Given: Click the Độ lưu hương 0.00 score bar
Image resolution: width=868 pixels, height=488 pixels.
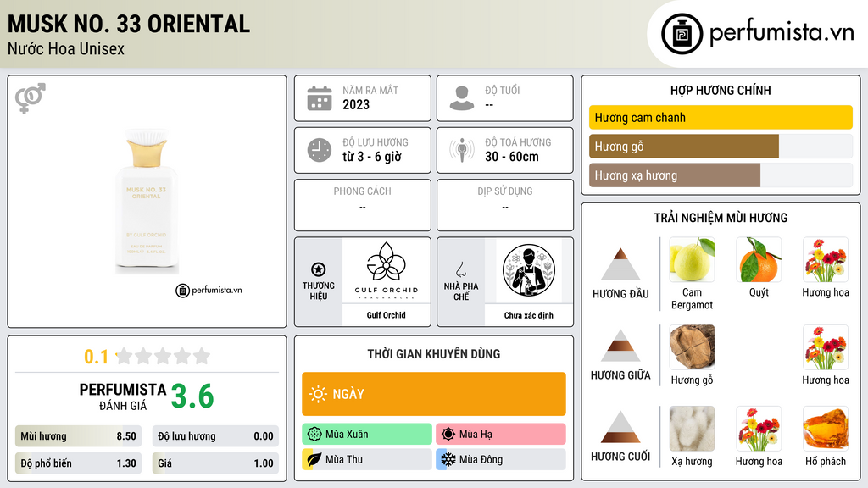Looking at the screenshot, I should coord(215,436).
